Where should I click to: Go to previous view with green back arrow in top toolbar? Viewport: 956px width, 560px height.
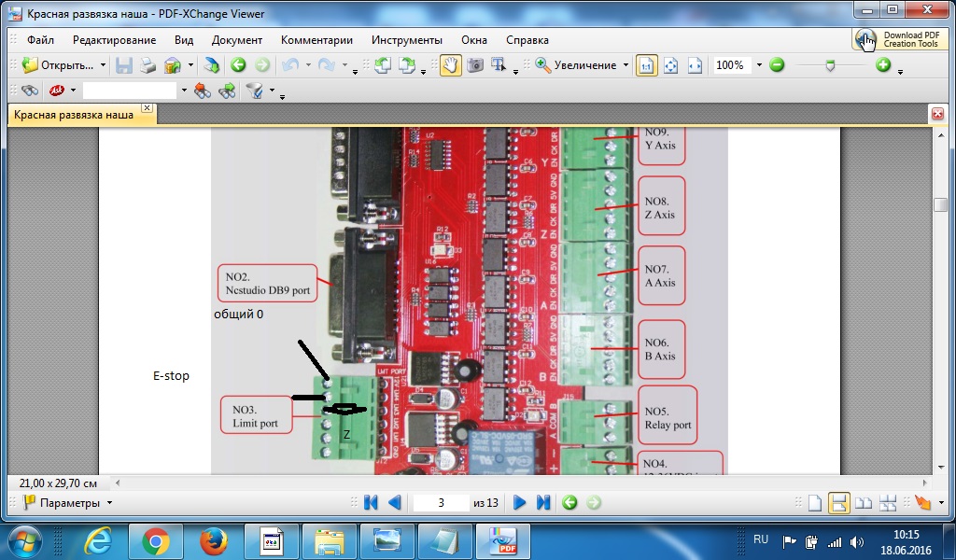[238, 65]
